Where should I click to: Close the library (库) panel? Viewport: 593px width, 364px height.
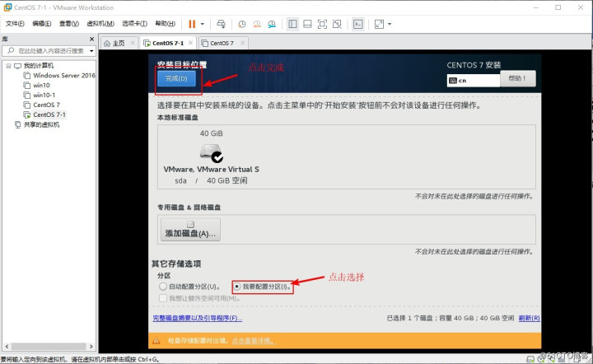(91, 39)
